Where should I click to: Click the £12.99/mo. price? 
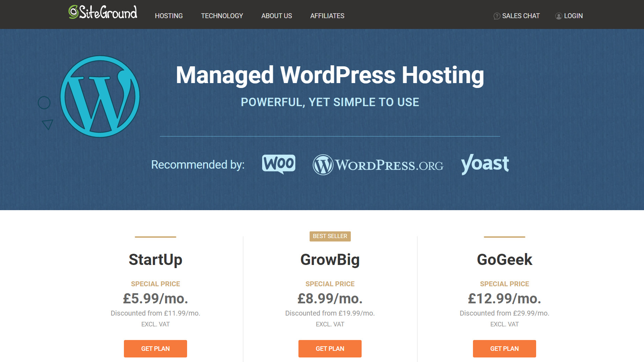[x=504, y=298]
